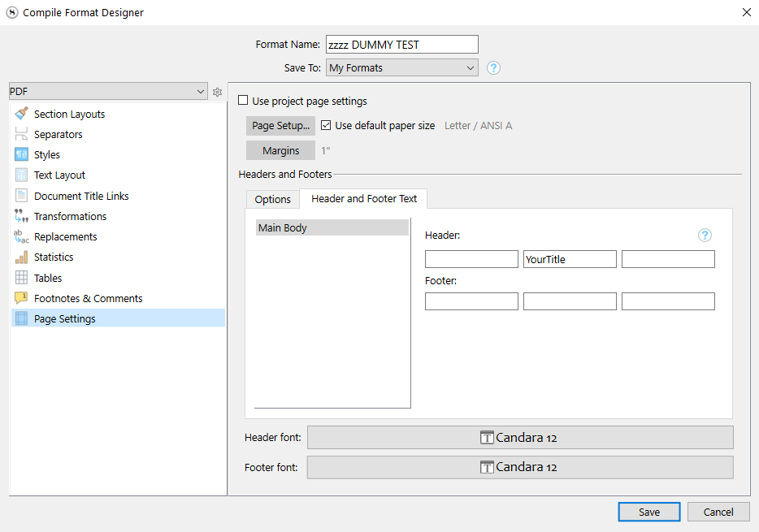The image size is (759, 532).
Task: Switch to the Options tab
Action: click(x=272, y=199)
